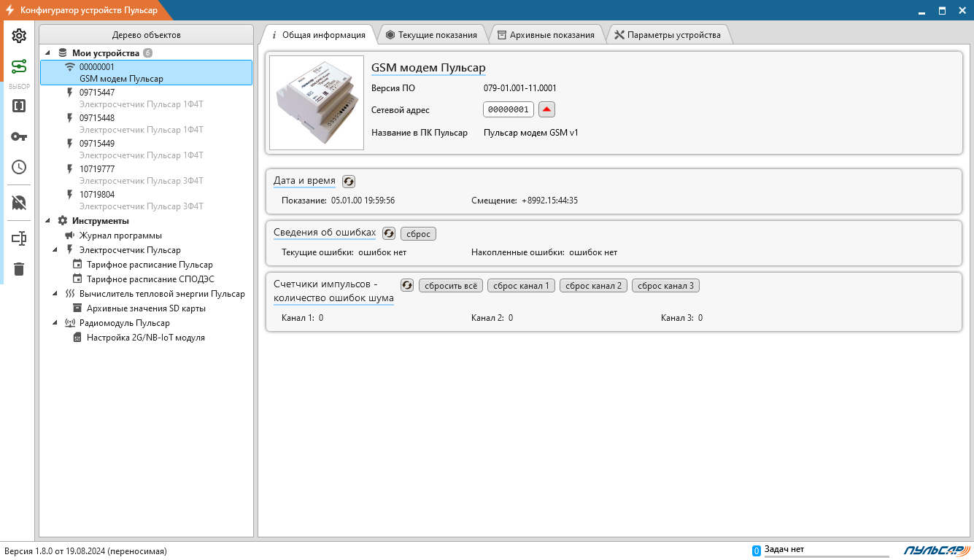Screen dimensions: 974x560
Task: Open Настройка 2G/NB-IoT модуля
Action: pos(146,338)
